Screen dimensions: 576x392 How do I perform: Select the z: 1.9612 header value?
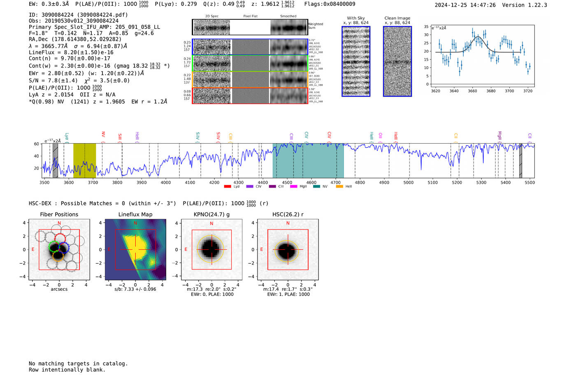click(273, 4)
